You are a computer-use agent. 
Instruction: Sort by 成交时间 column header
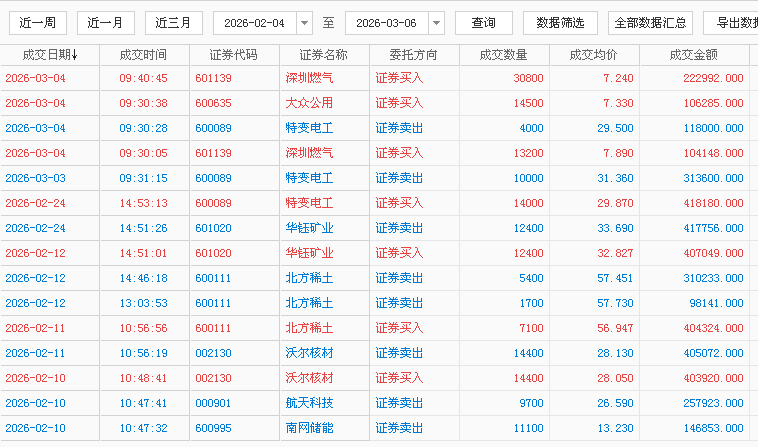pyautogui.click(x=144, y=55)
